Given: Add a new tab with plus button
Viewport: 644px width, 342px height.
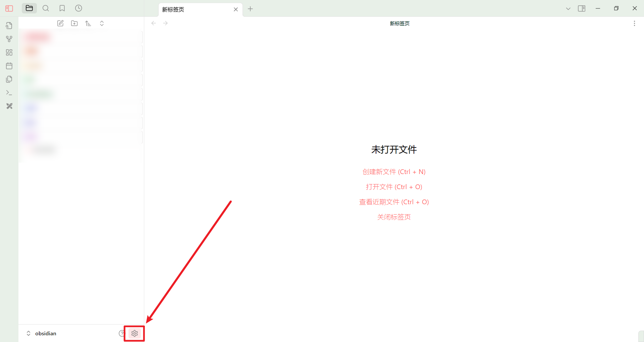Looking at the screenshot, I should coord(250,9).
